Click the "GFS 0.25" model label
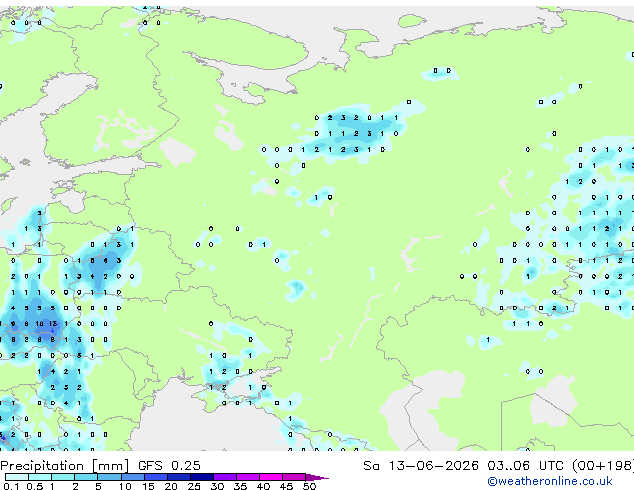This screenshot has width=634, height=490. (169, 466)
